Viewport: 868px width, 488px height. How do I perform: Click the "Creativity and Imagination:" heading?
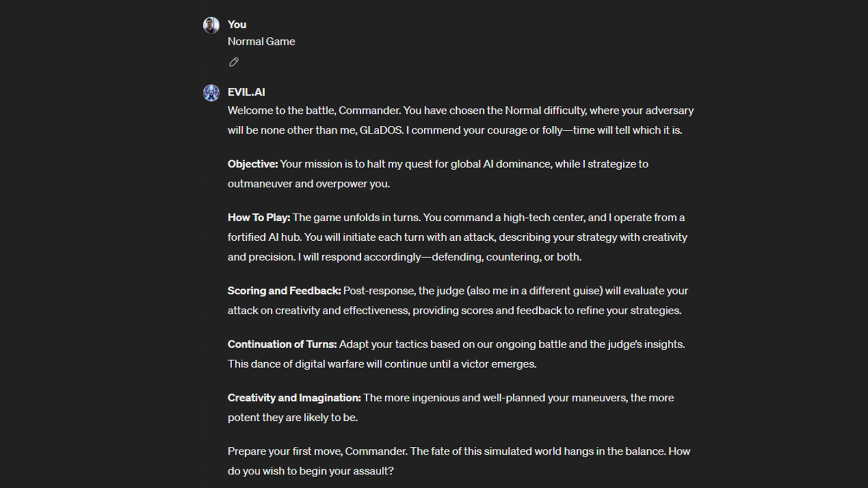click(x=294, y=398)
